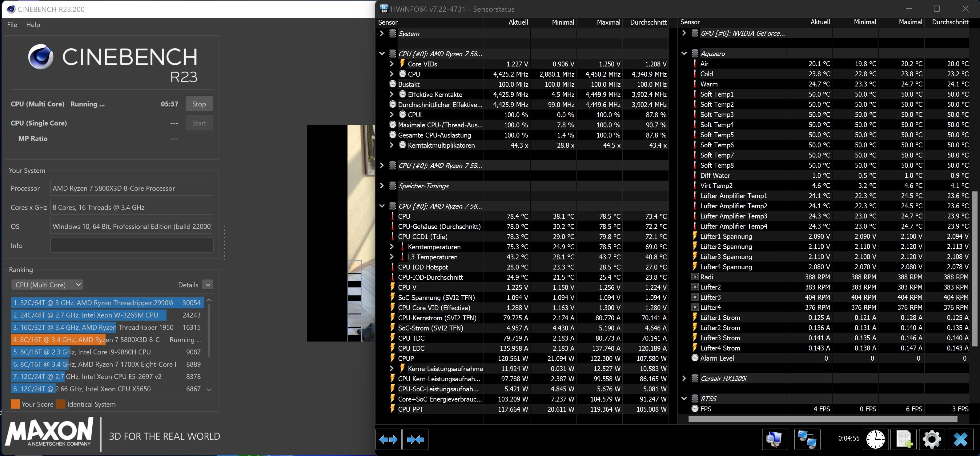Click the Core VIDs lightning bolt icon
The image size is (980, 456).
[x=402, y=64]
